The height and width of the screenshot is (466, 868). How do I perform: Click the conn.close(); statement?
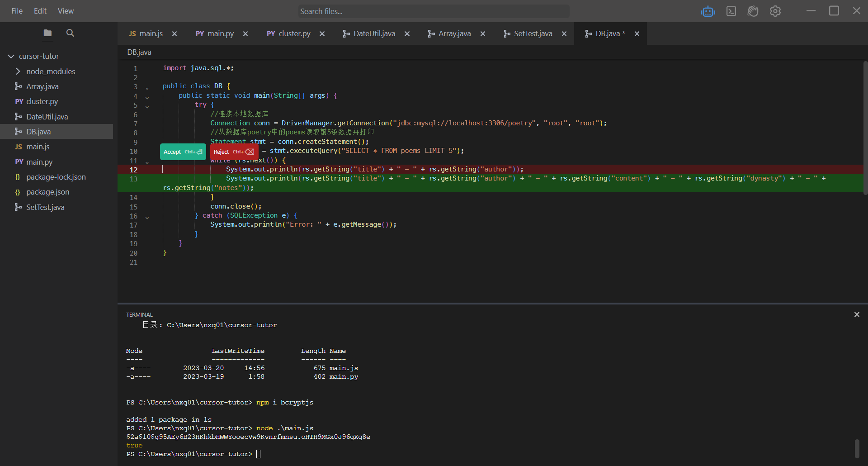coord(236,206)
